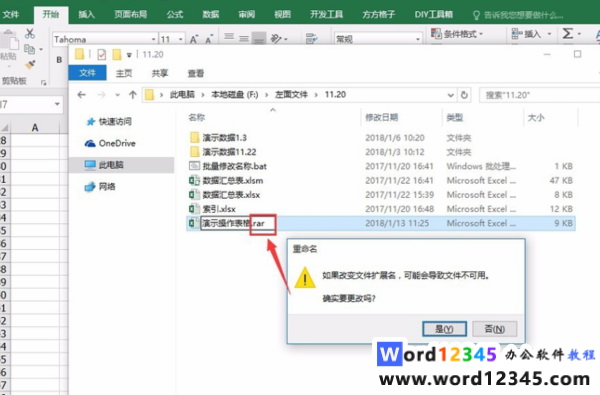
Task: Switch to the 开发工具 ribbon tab
Action: point(326,15)
